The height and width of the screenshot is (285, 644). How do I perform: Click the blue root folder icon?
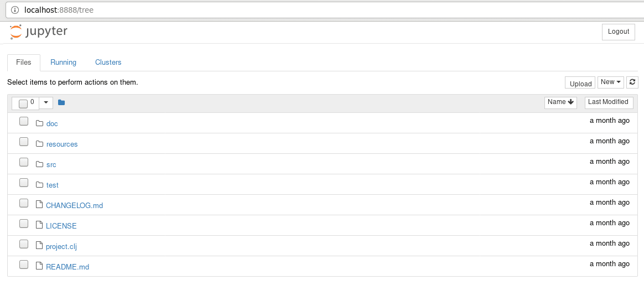(61, 102)
